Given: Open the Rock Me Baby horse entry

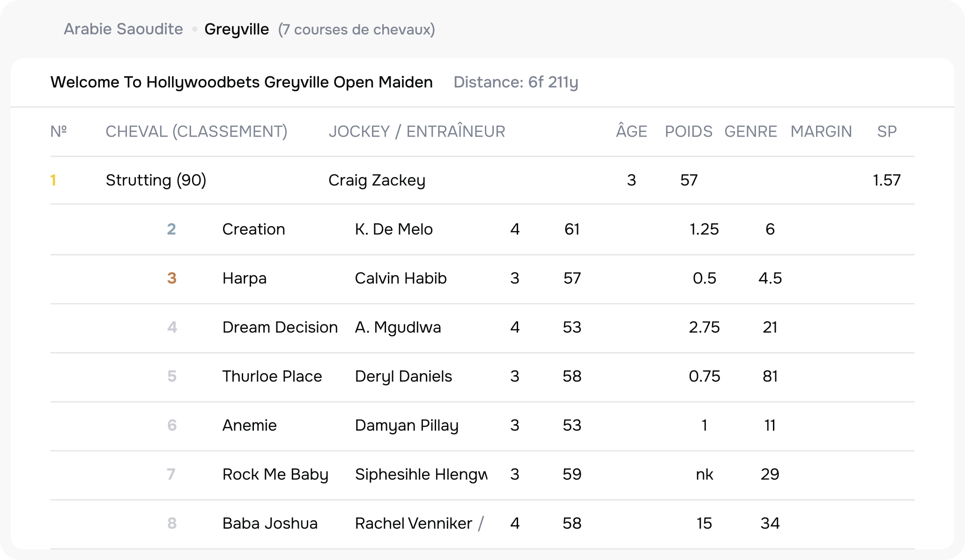Looking at the screenshot, I should [275, 474].
